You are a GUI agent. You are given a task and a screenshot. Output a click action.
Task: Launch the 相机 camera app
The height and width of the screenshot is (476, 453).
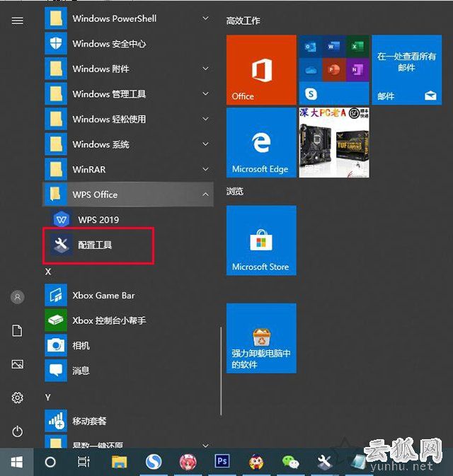(x=128, y=345)
